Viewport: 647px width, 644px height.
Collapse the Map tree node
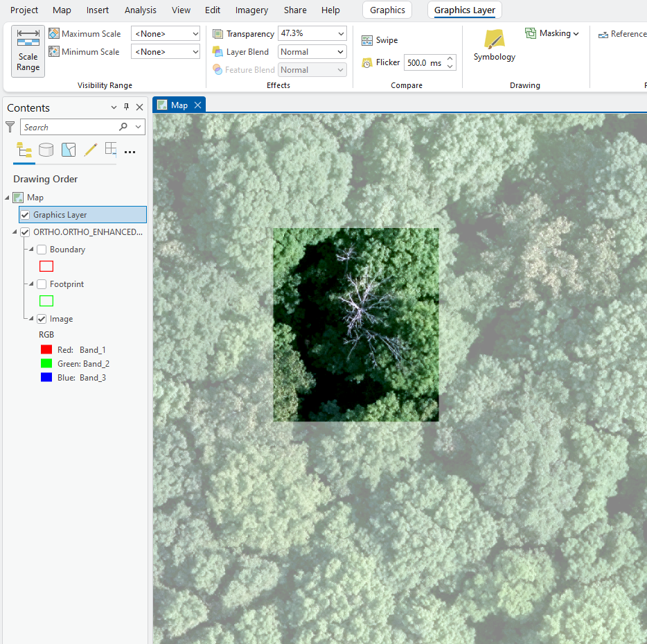tap(7, 198)
